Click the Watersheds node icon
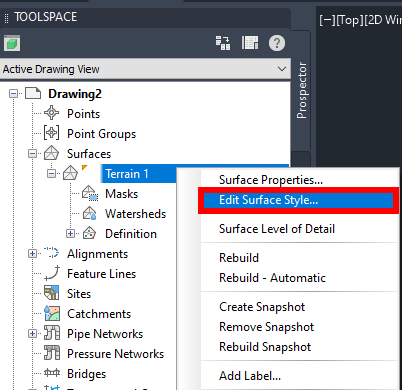Image resolution: width=402 pixels, height=390 pixels. point(90,213)
